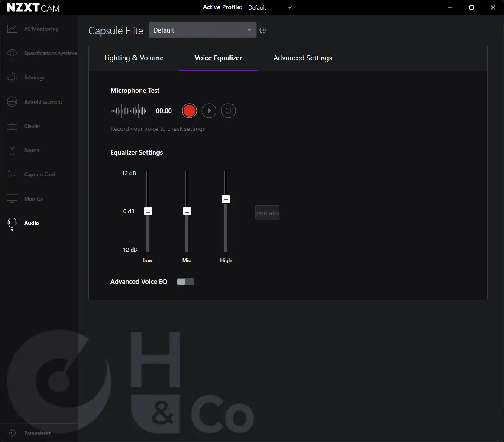Click the 'Active Profile:' label
This screenshot has width=504, height=442.
coord(222,7)
